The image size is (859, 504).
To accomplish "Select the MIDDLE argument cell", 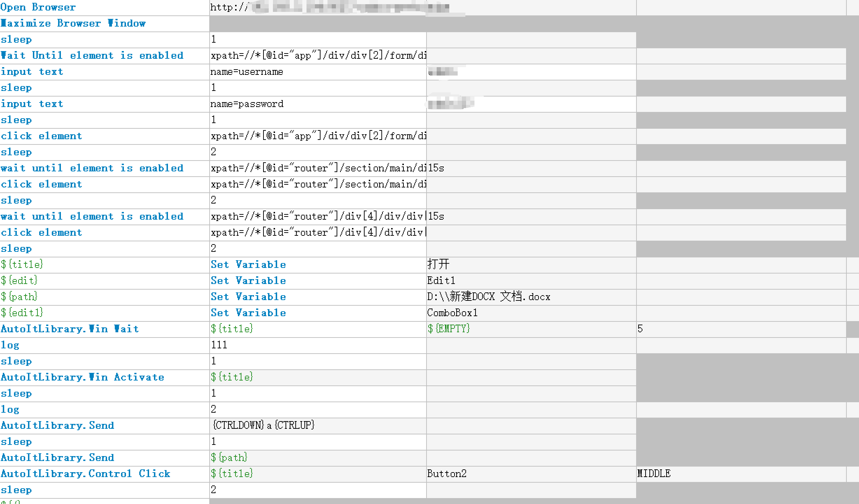I will pos(654,474).
